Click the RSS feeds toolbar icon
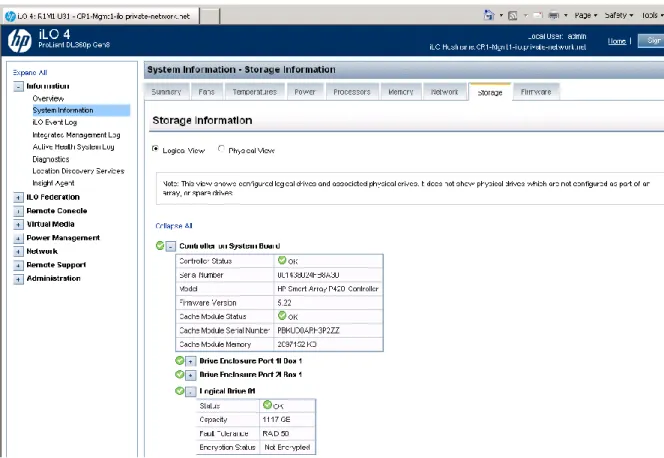 coord(512,16)
